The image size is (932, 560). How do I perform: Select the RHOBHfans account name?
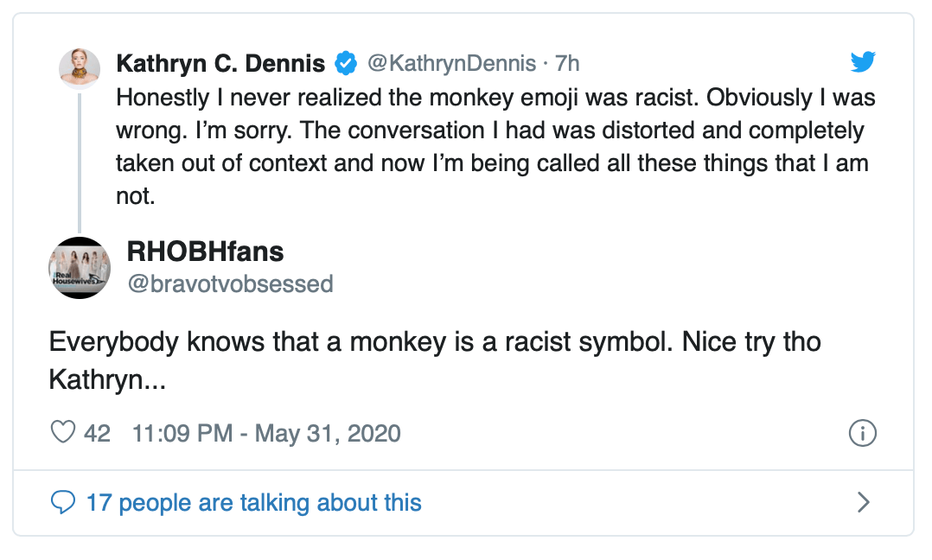[205, 251]
